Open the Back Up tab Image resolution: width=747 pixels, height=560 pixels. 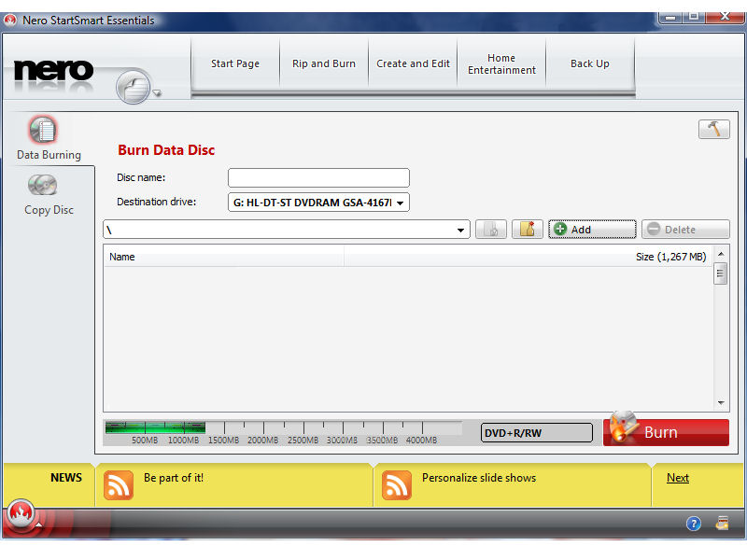589,63
